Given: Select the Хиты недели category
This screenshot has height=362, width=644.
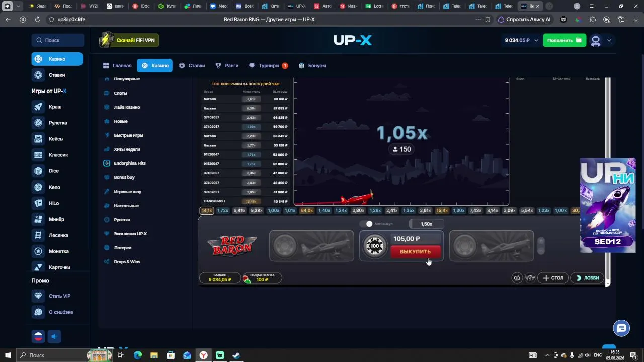Looking at the screenshot, I should click(127, 149).
